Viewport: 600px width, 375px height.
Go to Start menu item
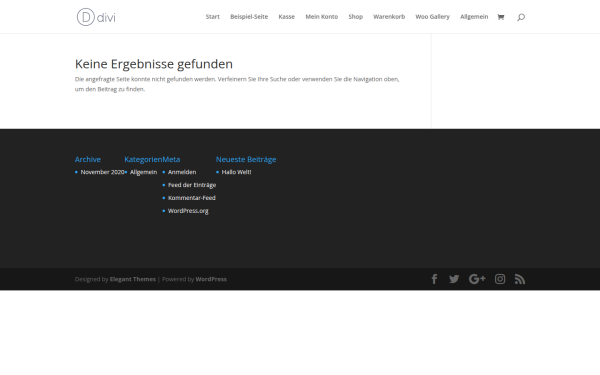(x=213, y=17)
